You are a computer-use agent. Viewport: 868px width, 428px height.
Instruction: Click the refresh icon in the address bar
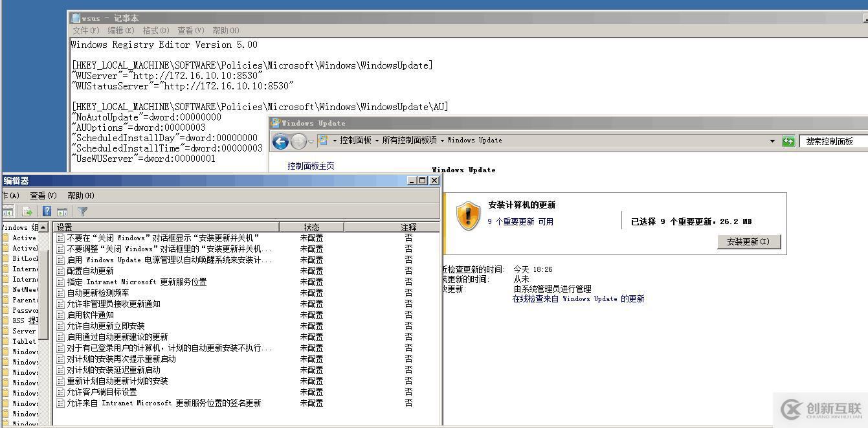788,141
